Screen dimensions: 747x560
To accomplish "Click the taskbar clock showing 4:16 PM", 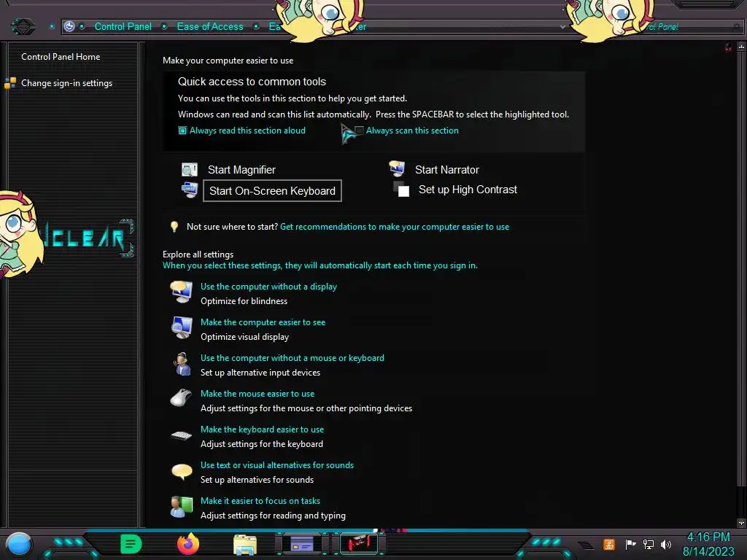I will [x=708, y=544].
